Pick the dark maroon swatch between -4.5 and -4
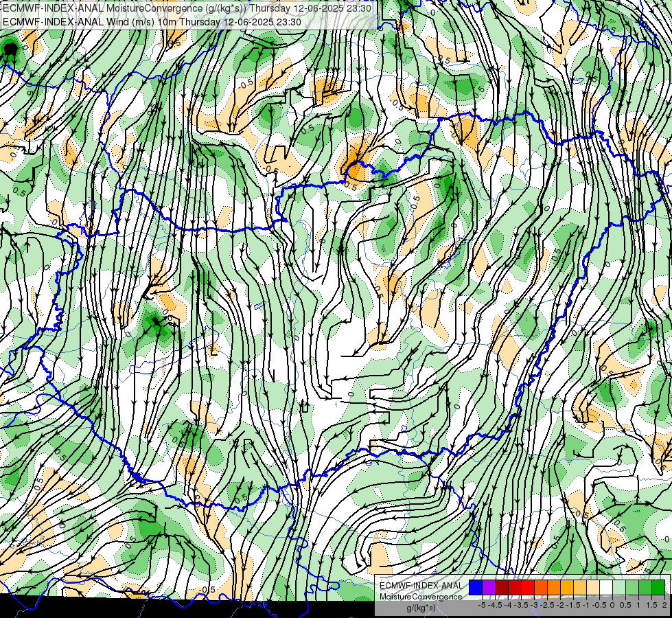The width and height of the screenshot is (672, 618). (x=502, y=587)
